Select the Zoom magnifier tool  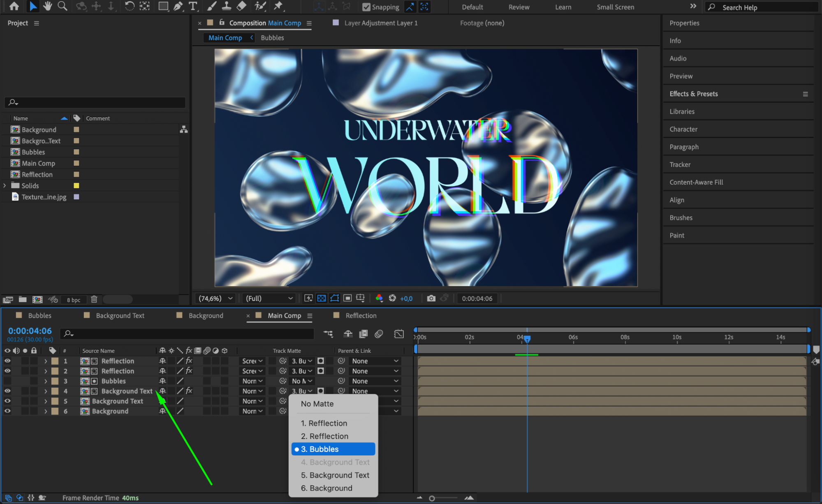(63, 6)
